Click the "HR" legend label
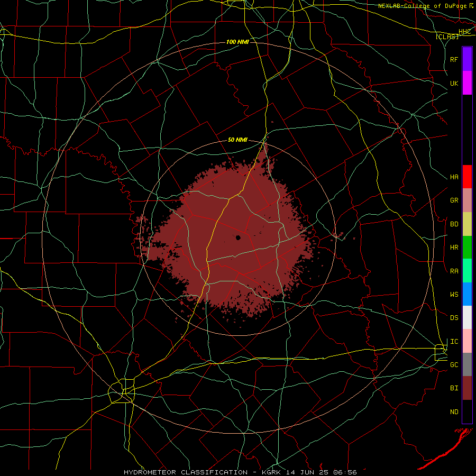The width and height of the screenshot is (476, 476). [x=454, y=248]
